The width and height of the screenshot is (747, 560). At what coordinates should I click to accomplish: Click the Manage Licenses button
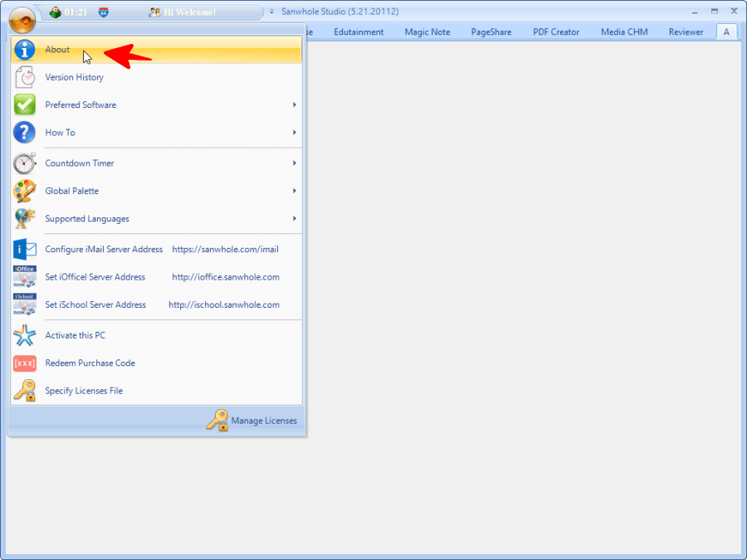252,421
